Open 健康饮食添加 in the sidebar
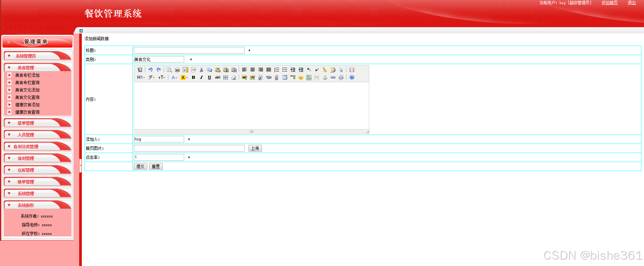This screenshot has height=266, width=644. click(x=27, y=105)
